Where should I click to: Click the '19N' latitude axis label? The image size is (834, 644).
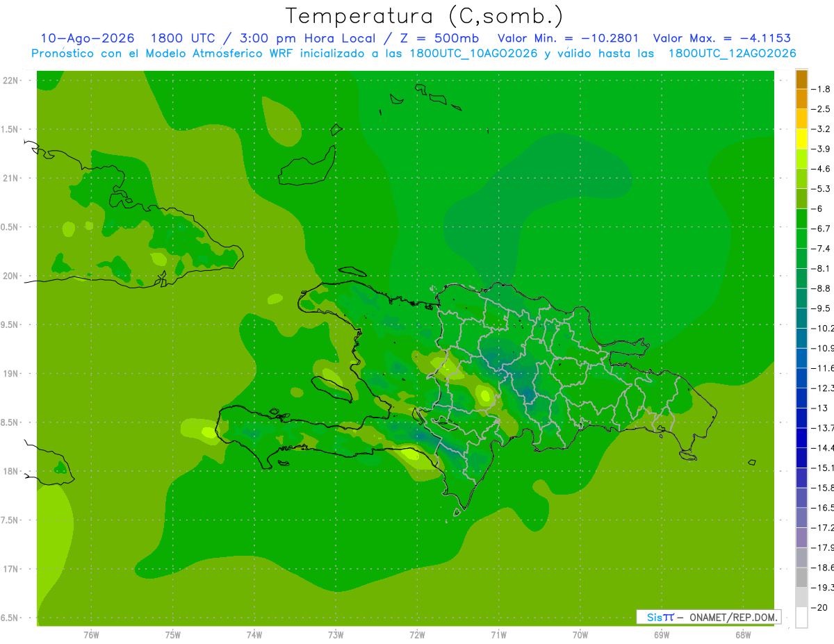(11, 374)
